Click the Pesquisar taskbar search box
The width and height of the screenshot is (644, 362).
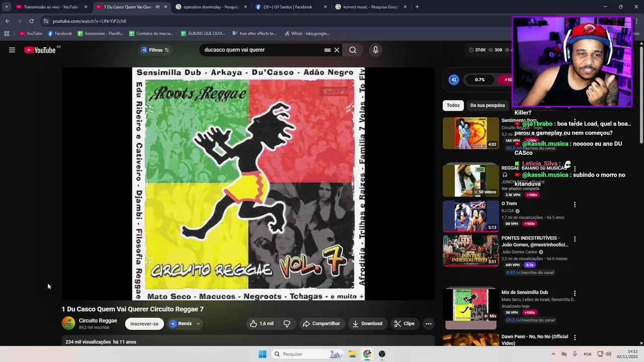[x=308, y=354]
